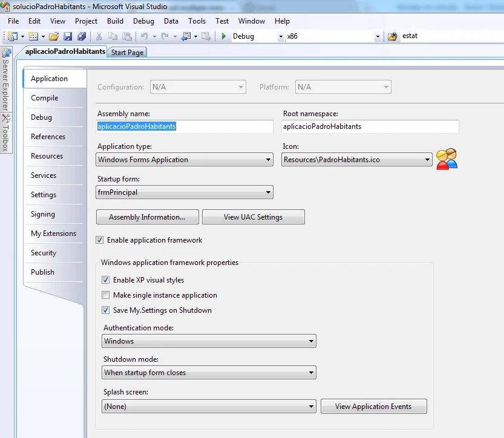Open Navigate Backward dropdown arrow
The height and width of the screenshot is (438, 504).
click(195, 37)
